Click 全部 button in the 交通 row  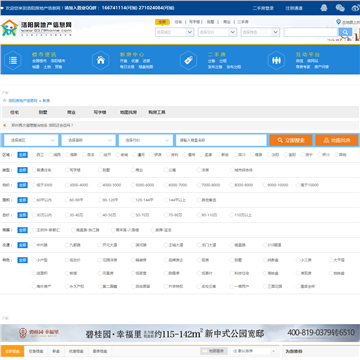tap(22, 245)
